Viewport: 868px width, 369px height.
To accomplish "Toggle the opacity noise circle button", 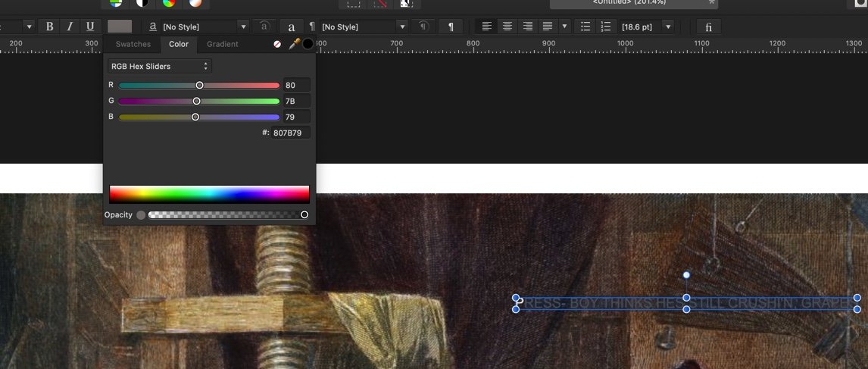I will point(141,215).
